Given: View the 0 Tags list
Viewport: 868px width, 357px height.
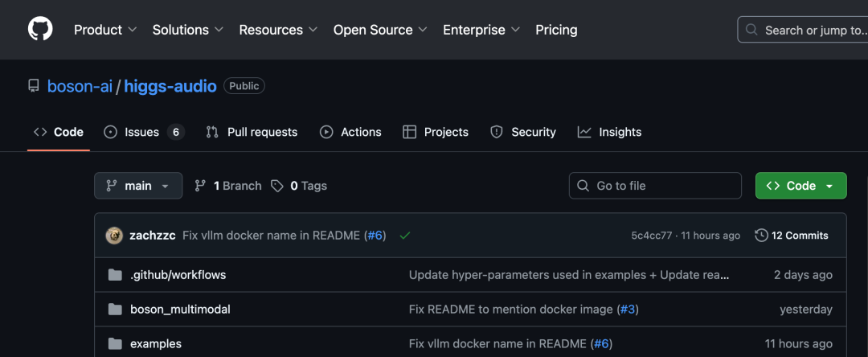Looking at the screenshot, I should tap(299, 186).
